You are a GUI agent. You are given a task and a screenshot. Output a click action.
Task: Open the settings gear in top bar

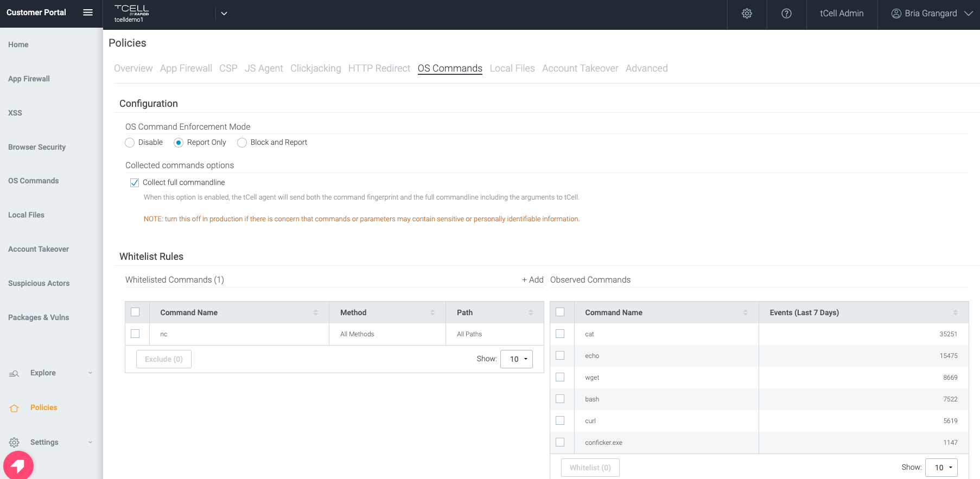pos(747,14)
